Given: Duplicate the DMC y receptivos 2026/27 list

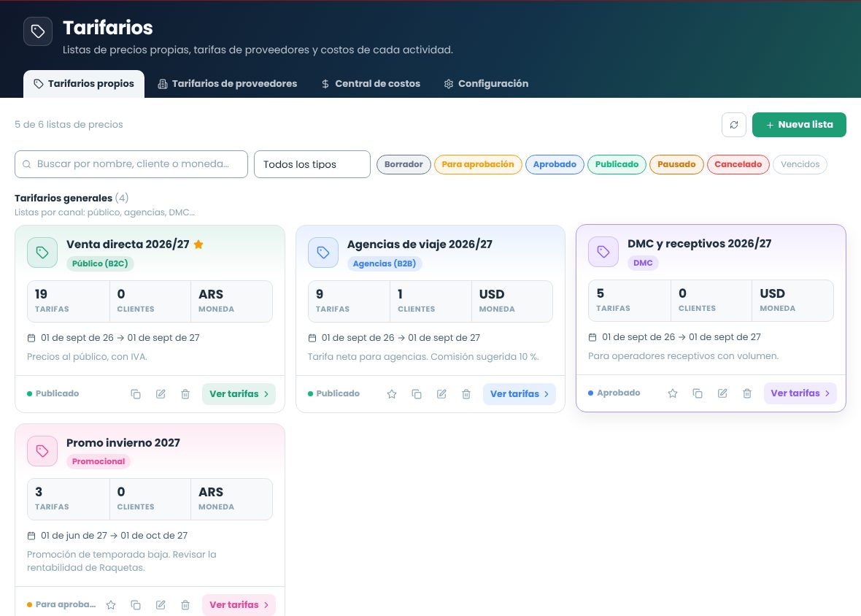Looking at the screenshot, I should point(698,393).
